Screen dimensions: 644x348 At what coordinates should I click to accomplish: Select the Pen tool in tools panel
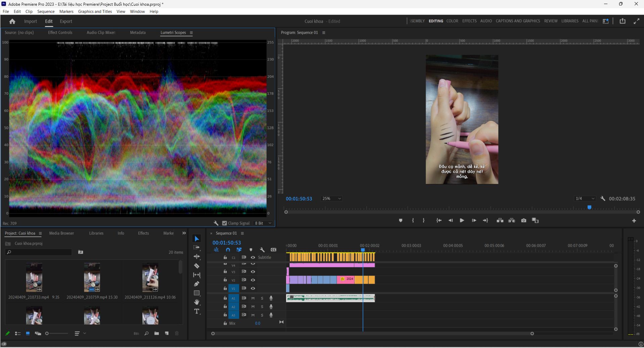(x=197, y=284)
